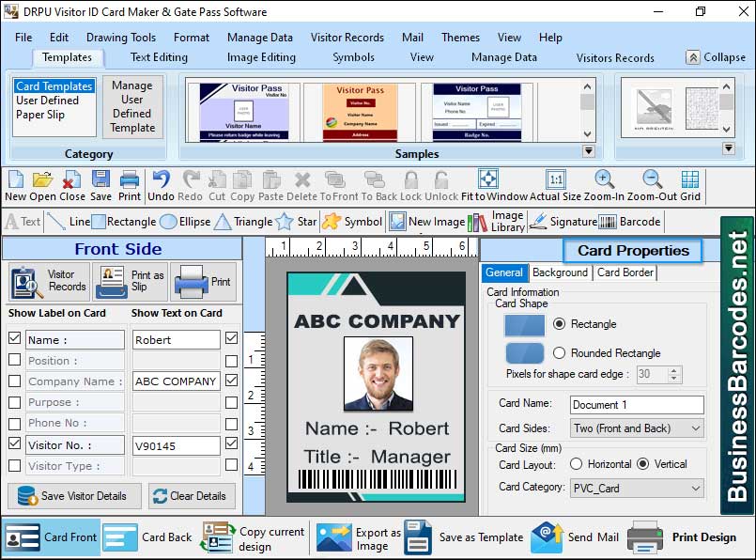Open the Drawing Tools menu
The image size is (756, 560).
click(x=121, y=38)
